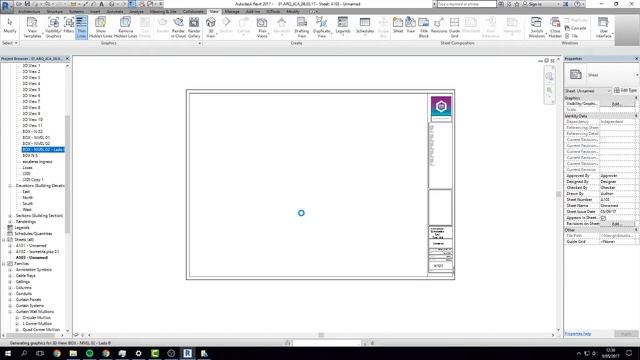The height and width of the screenshot is (360, 640).
Task: Switch to the Annotate tab
Action: pos(115,11)
